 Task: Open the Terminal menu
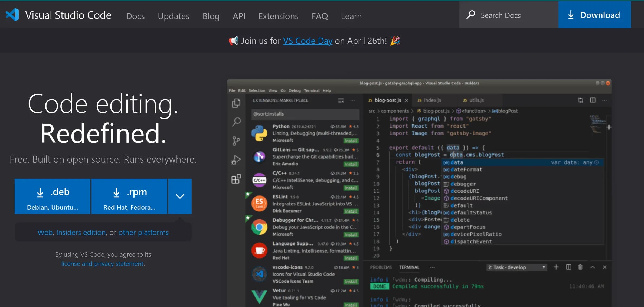pos(312,90)
